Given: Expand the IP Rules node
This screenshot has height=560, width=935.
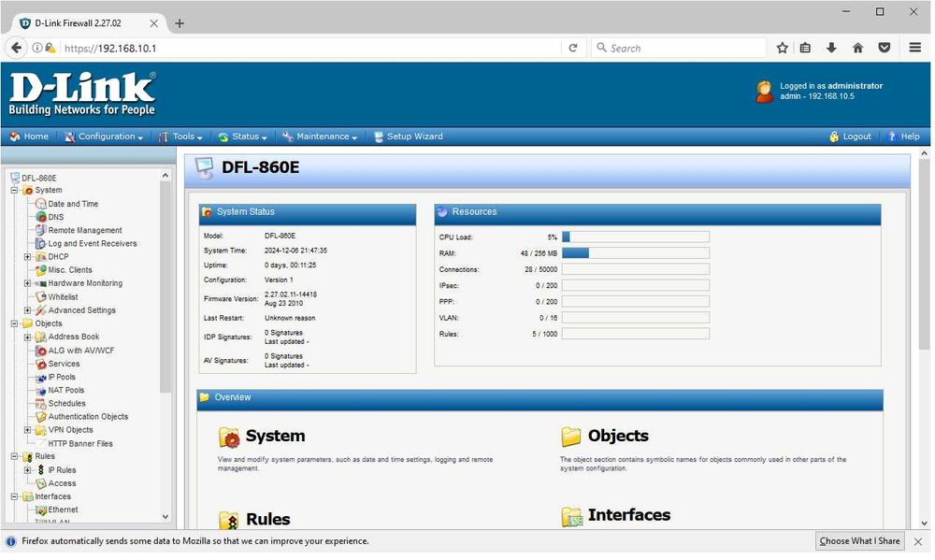Looking at the screenshot, I should 27,471.
